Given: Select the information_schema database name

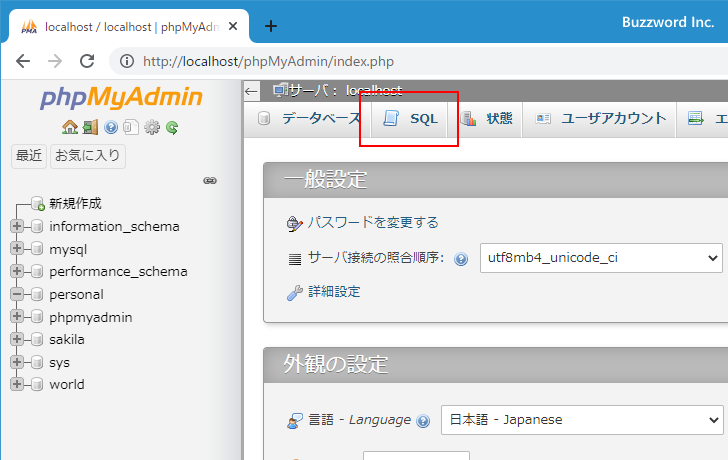Looking at the screenshot, I should [114, 227].
